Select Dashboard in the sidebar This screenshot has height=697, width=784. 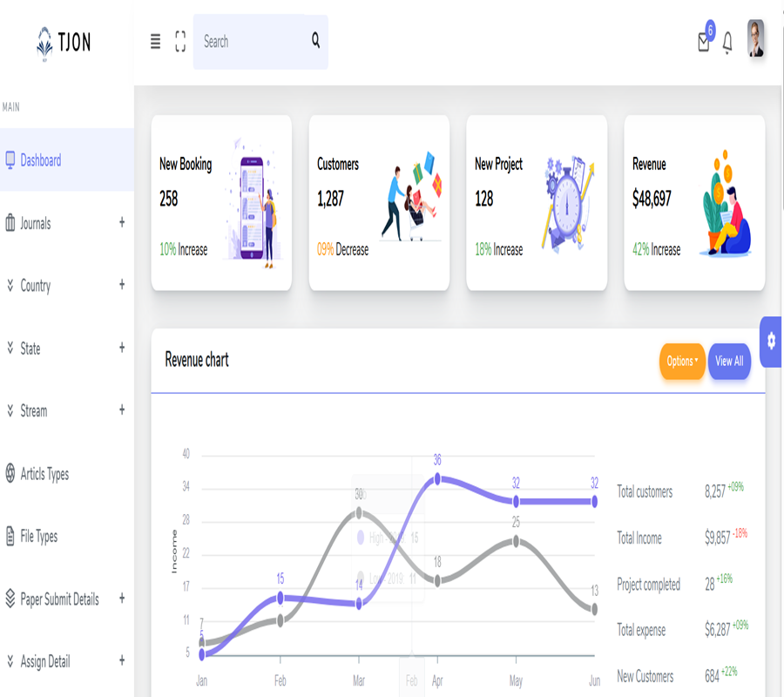[x=41, y=160]
